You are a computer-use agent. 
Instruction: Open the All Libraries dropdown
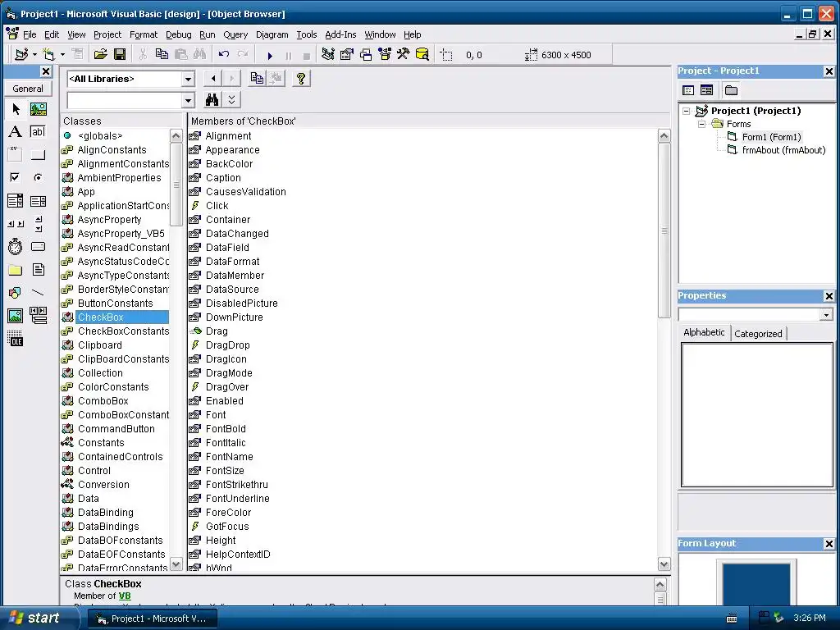pos(188,80)
